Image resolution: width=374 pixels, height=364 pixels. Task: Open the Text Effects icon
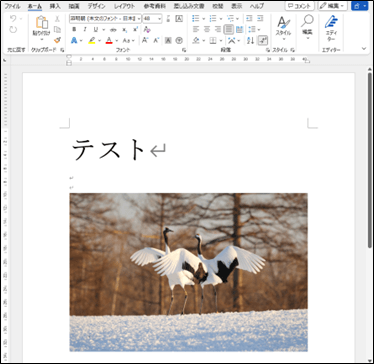point(74,40)
